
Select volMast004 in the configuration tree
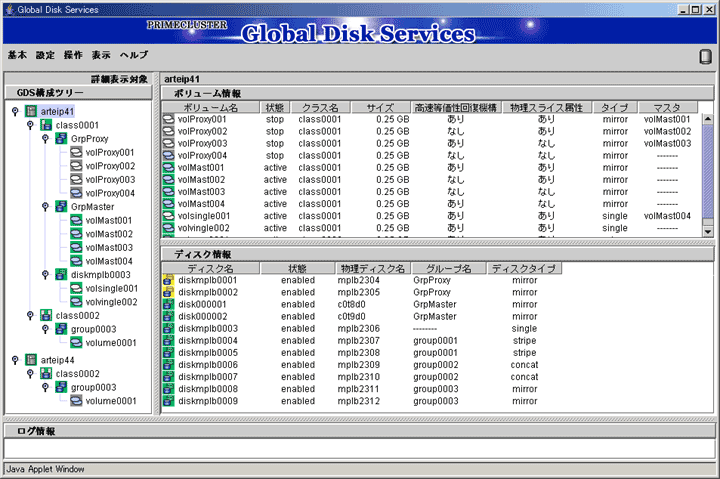(x=109, y=261)
